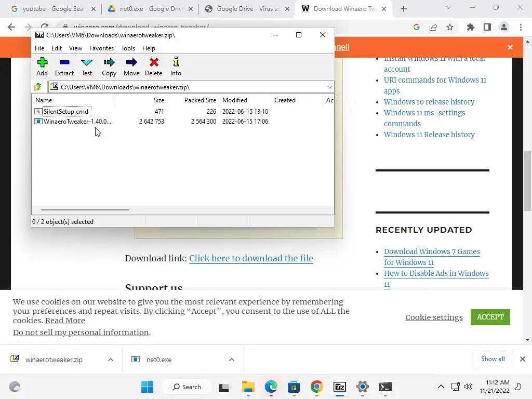Close the downloads bar

pyautogui.click(x=523, y=359)
